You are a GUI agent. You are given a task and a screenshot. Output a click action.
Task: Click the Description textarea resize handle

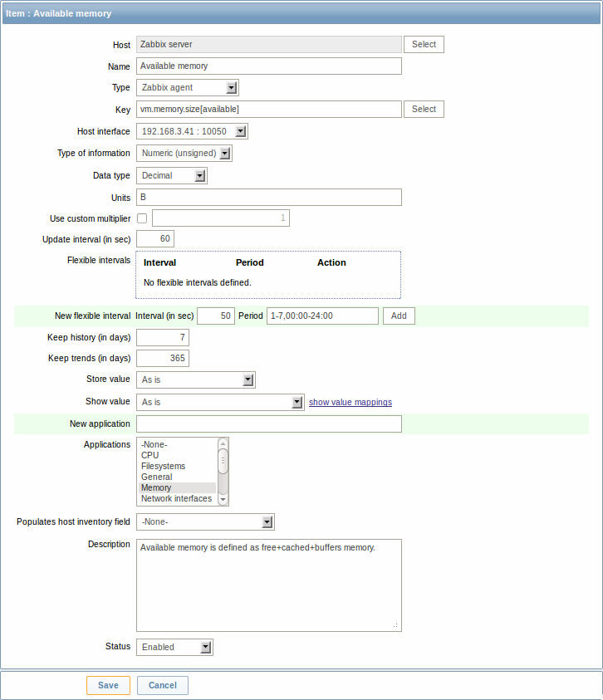[x=395, y=625]
